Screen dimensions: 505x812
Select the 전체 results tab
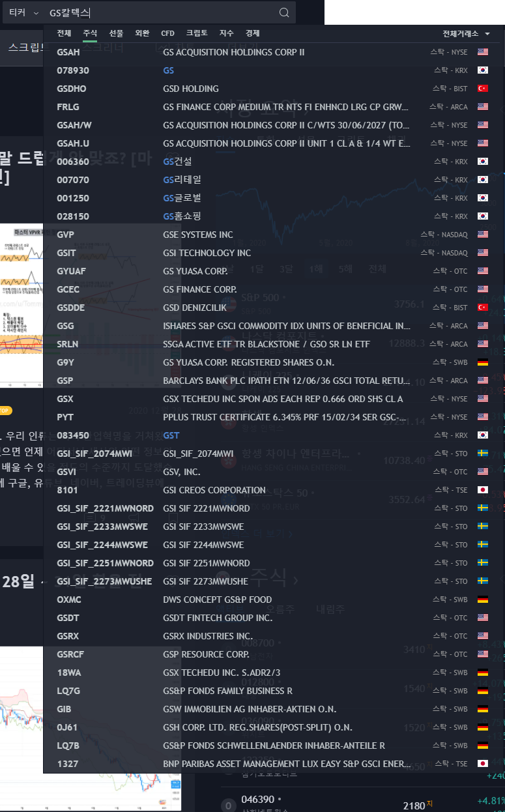point(64,33)
